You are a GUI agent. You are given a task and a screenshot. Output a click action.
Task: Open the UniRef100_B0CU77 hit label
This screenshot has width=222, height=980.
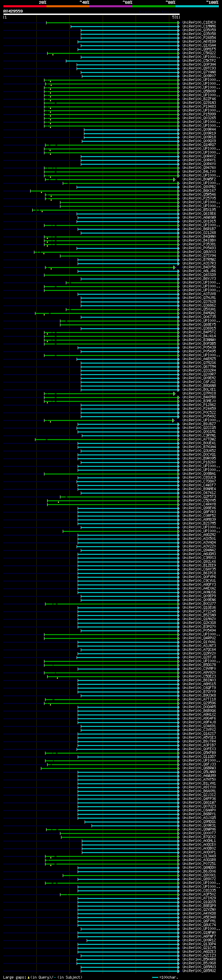(199, 604)
